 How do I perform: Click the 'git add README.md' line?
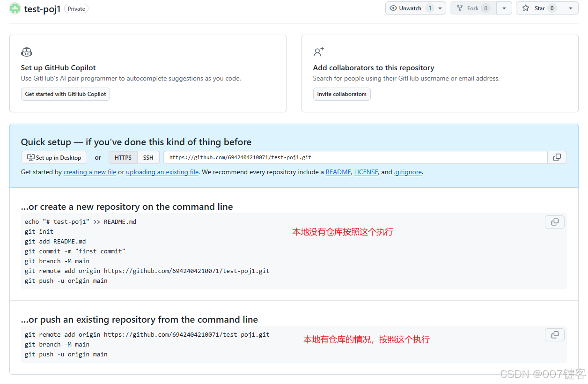pos(55,242)
